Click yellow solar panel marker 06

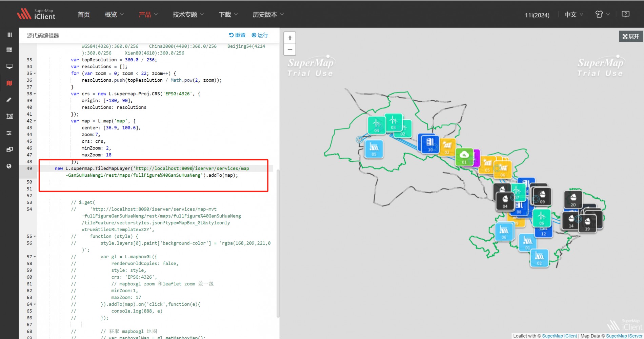pos(503,170)
